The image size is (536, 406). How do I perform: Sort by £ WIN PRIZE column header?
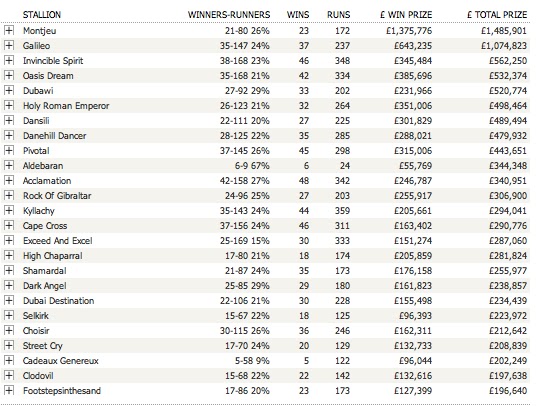(x=406, y=15)
